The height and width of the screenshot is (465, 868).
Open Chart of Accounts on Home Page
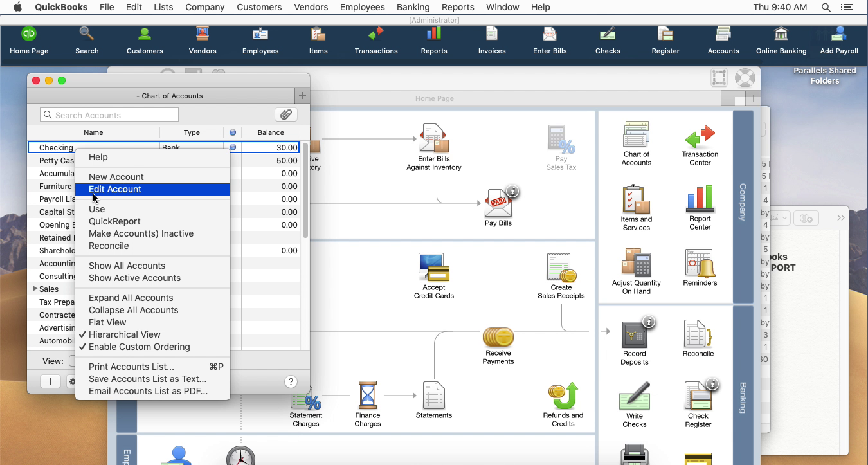point(637,143)
